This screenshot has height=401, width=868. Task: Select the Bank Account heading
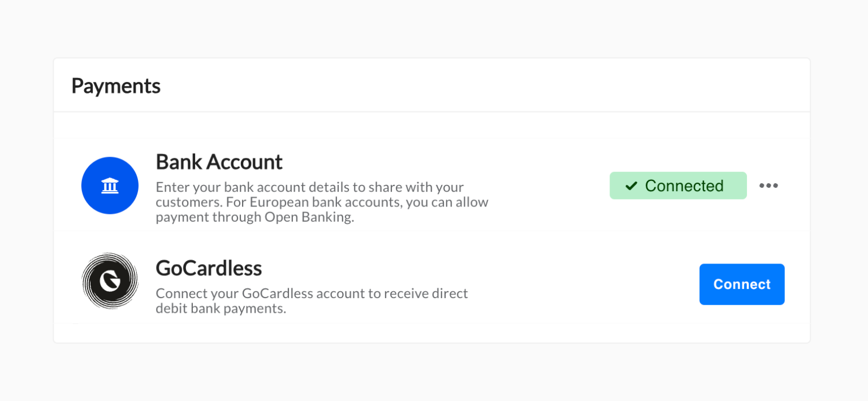pyautogui.click(x=219, y=162)
